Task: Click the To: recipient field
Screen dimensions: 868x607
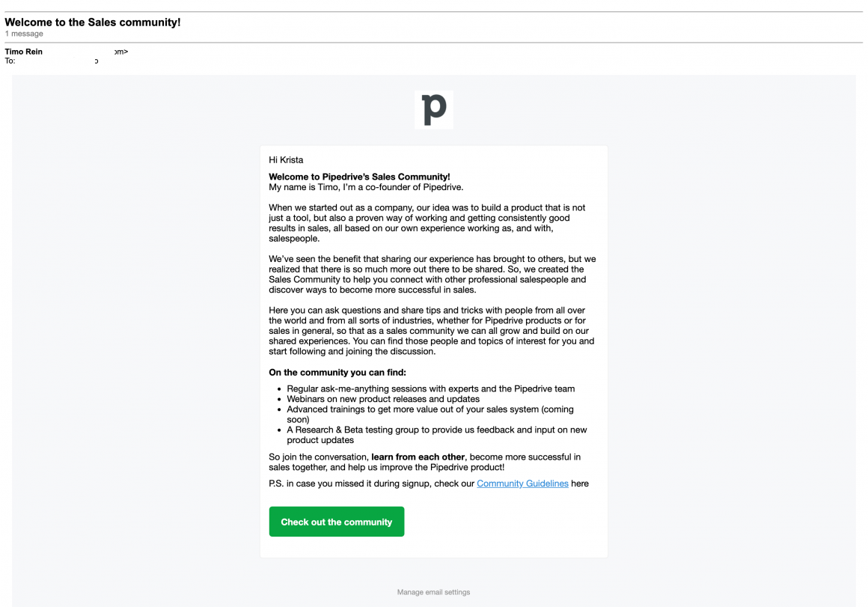Action: (10, 60)
